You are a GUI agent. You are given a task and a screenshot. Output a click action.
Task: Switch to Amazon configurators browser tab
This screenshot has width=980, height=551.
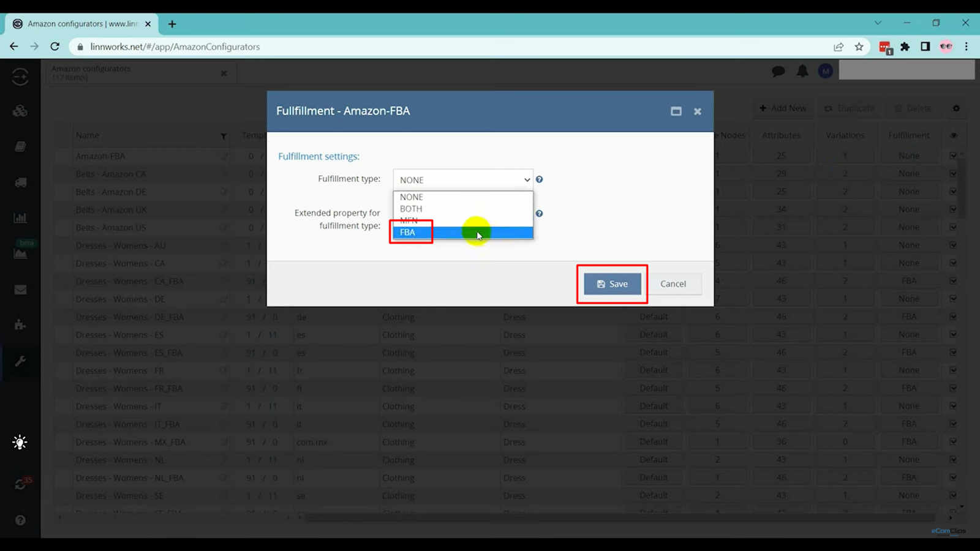(82, 24)
